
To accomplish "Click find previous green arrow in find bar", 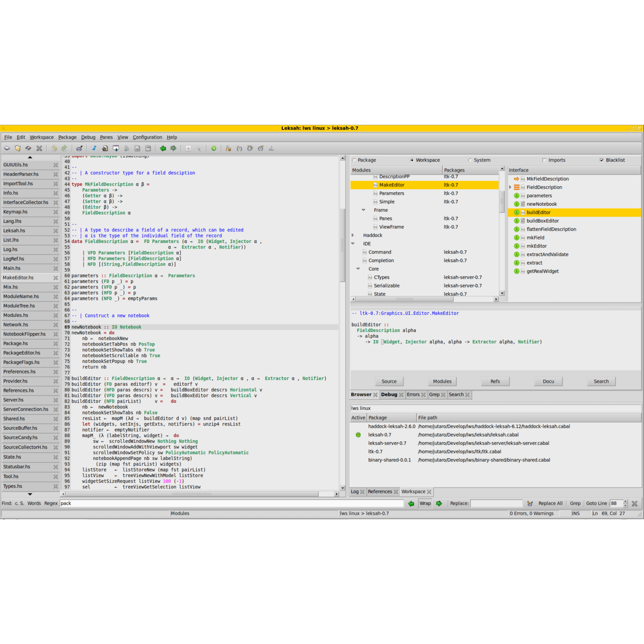I will pos(411,504).
